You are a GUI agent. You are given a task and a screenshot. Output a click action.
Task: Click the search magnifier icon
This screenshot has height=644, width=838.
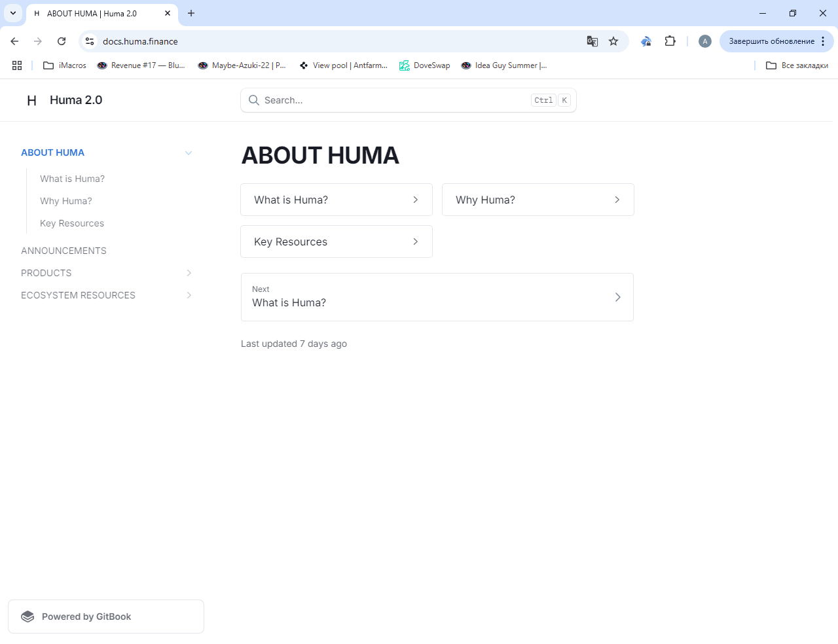pos(254,100)
